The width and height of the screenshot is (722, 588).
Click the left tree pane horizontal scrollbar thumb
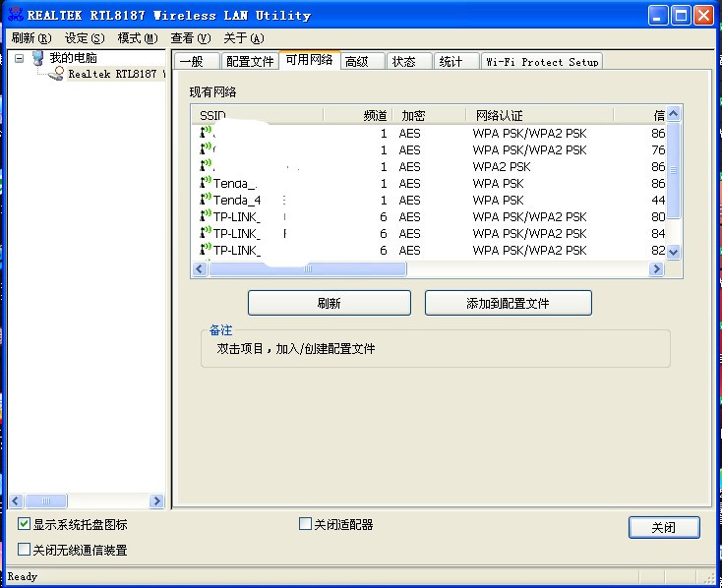click(46, 500)
